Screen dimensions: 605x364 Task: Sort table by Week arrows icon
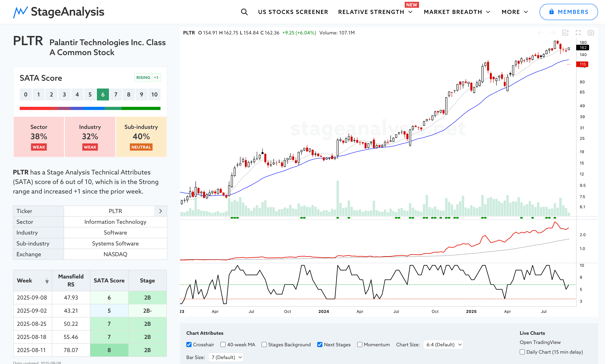[x=47, y=280]
